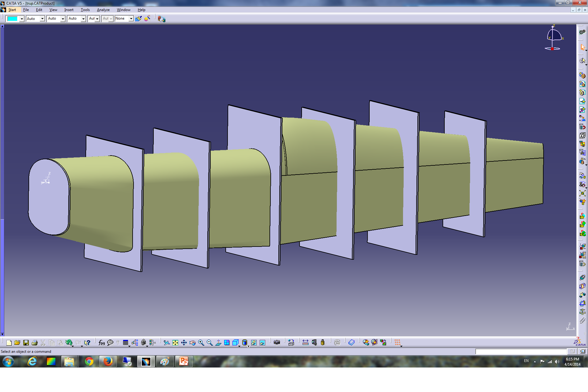Click the Save diskette icon
588x392 pixels.
(26, 343)
